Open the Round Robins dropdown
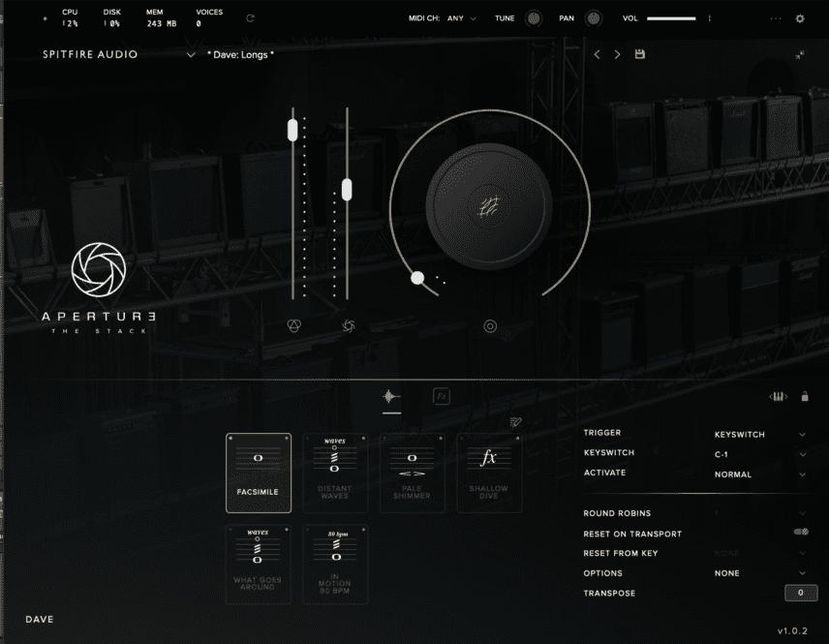829x644 pixels. pyautogui.click(x=759, y=513)
